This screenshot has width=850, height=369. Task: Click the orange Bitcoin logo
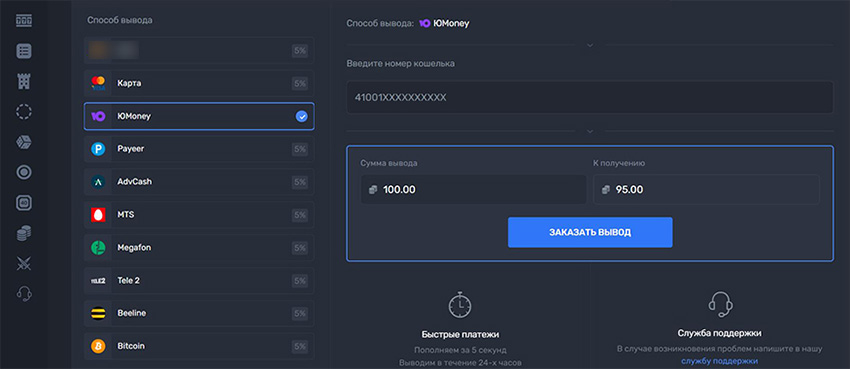[98, 346]
